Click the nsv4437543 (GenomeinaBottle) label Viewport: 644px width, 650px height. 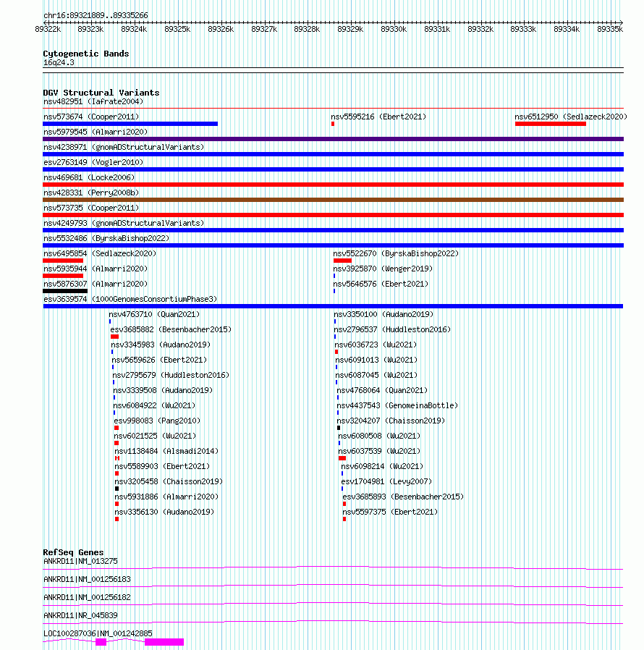click(x=397, y=405)
